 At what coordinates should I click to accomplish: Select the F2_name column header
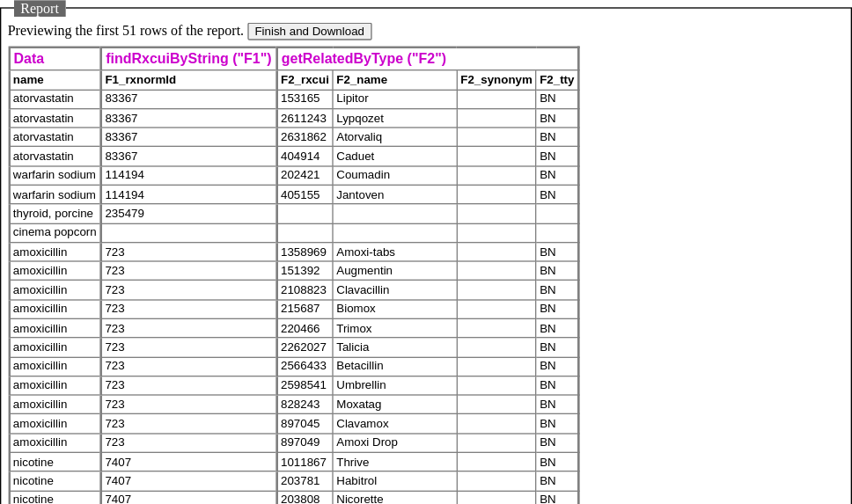395,80
